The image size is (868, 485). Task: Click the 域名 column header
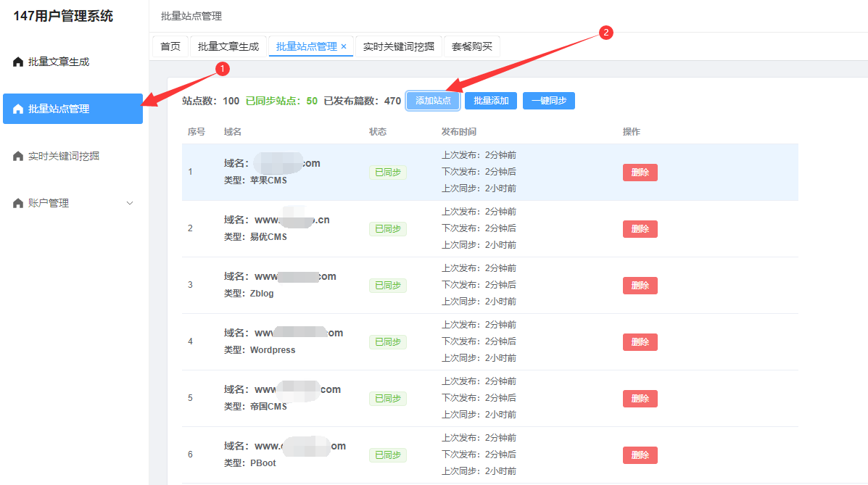(233, 132)
